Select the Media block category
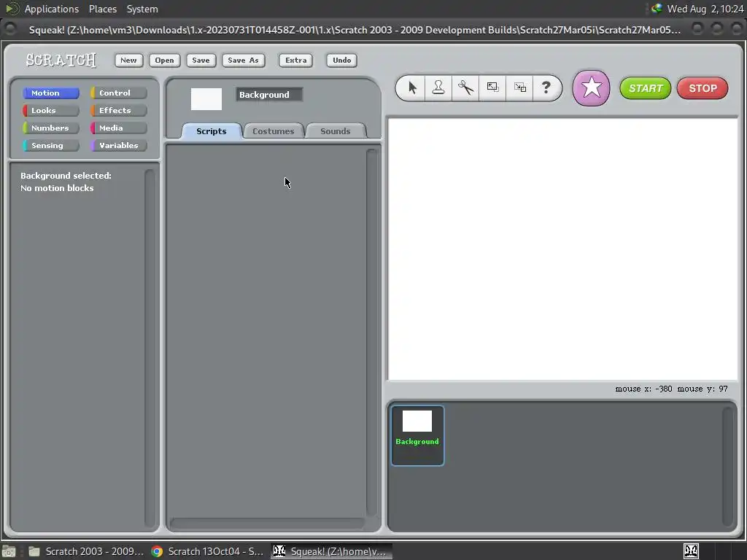This screenshot has height=560, width=747. 119,128
